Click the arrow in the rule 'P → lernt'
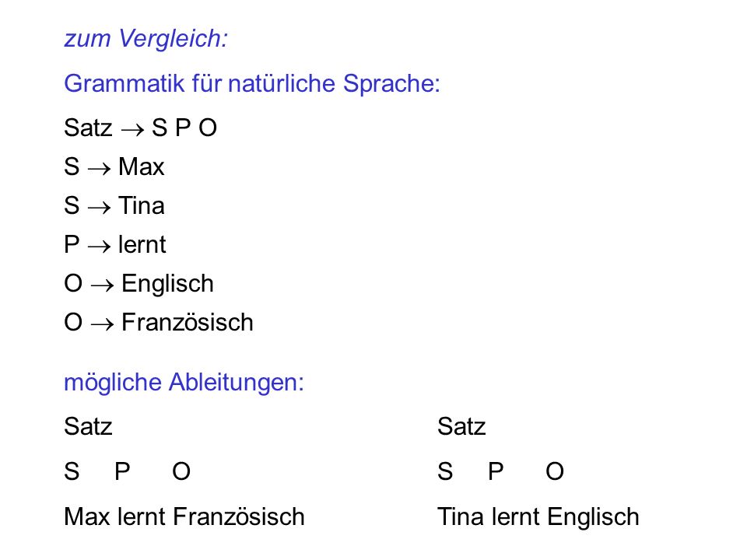This screenshot has height=560, width=747. pyautogui.click(x=99, y=247)
